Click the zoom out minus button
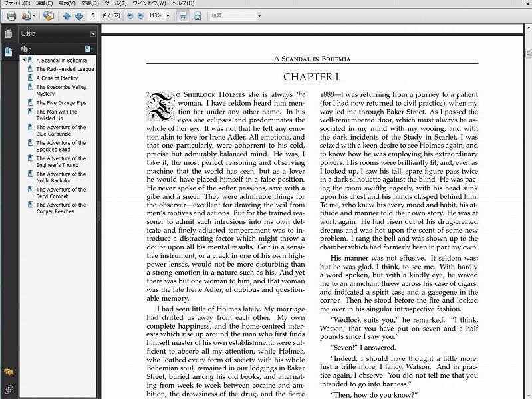Screen dimensions: 532x399 pyautogui.click(x=130, y=15)
